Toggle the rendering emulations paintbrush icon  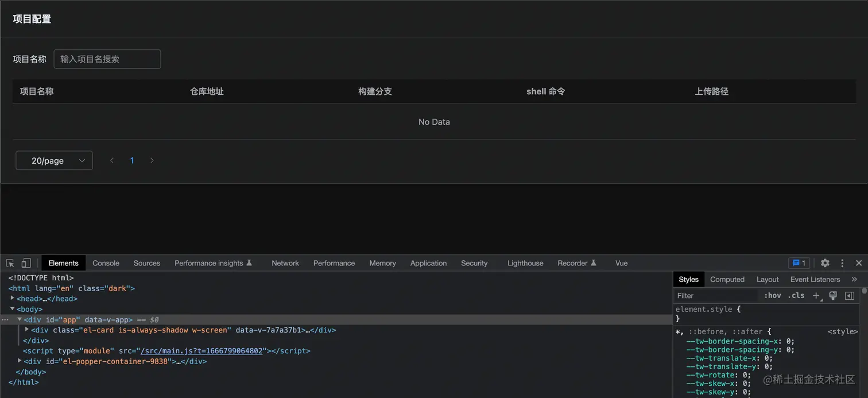(833, 295)
